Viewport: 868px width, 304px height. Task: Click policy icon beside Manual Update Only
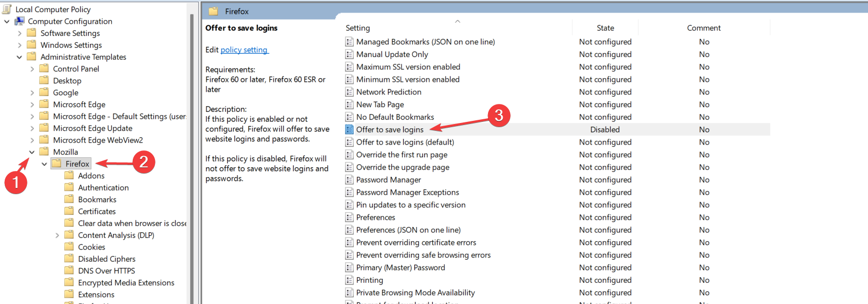(349, 54)
